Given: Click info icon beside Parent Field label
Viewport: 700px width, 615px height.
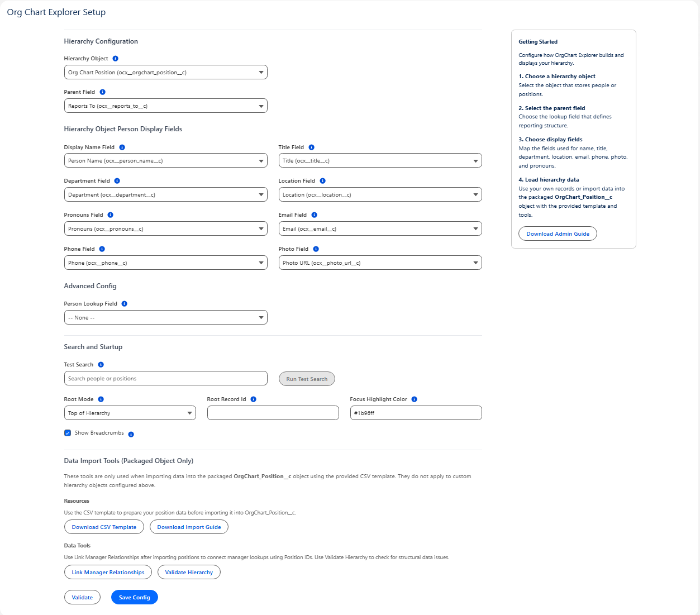Looking at the screenshot, I should 102,92.
